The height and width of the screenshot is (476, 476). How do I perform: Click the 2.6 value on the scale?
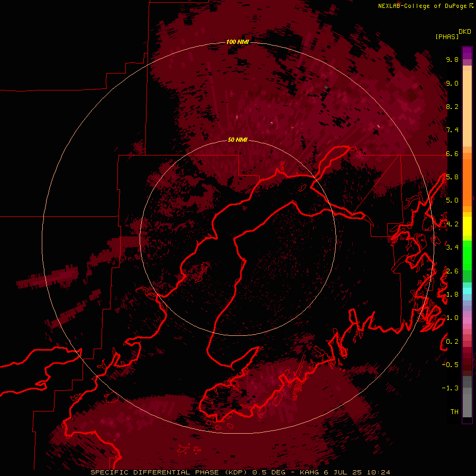click(x=452, y=271)
